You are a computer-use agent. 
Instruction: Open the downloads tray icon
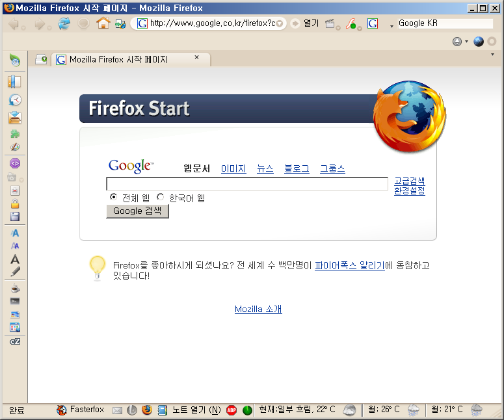coord(15,118)
